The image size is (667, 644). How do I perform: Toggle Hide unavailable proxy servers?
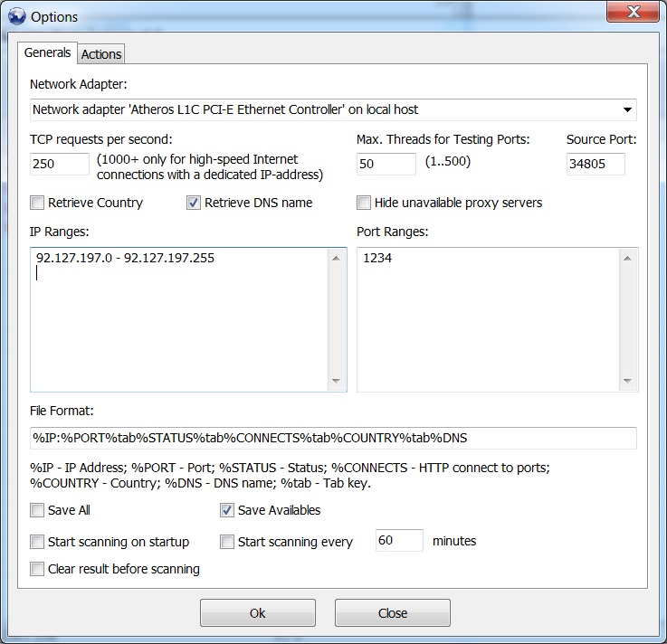(363, 203)
